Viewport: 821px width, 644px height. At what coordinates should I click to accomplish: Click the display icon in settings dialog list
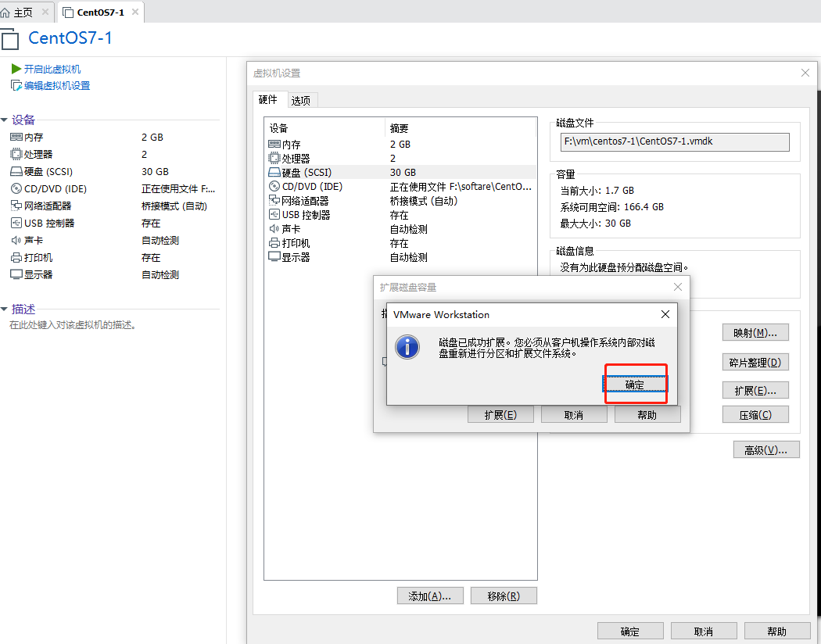(x=274, y=257)
